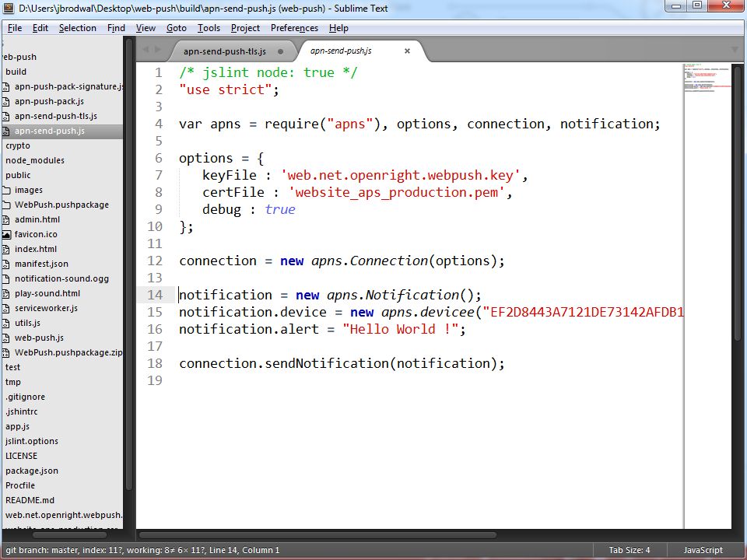747x560 pixels.
Task: Click the WebPush.pushpackage folder icon
Action: [5, 205]
